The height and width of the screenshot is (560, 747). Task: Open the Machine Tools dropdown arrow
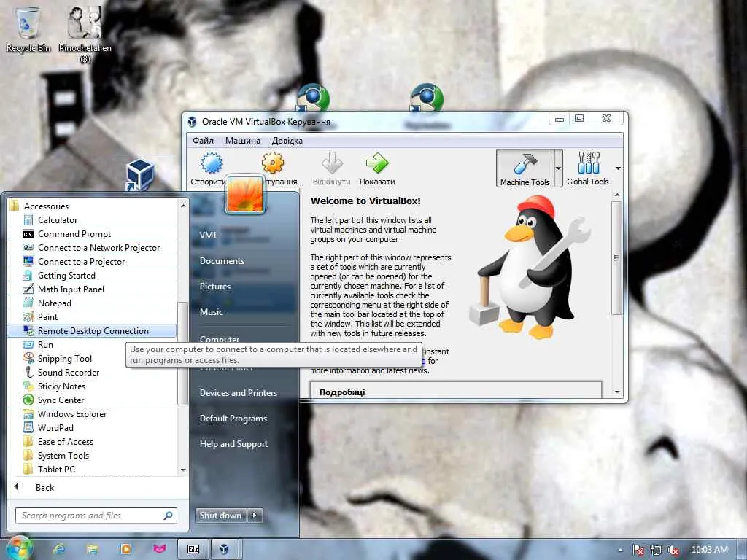coord(558,168)
